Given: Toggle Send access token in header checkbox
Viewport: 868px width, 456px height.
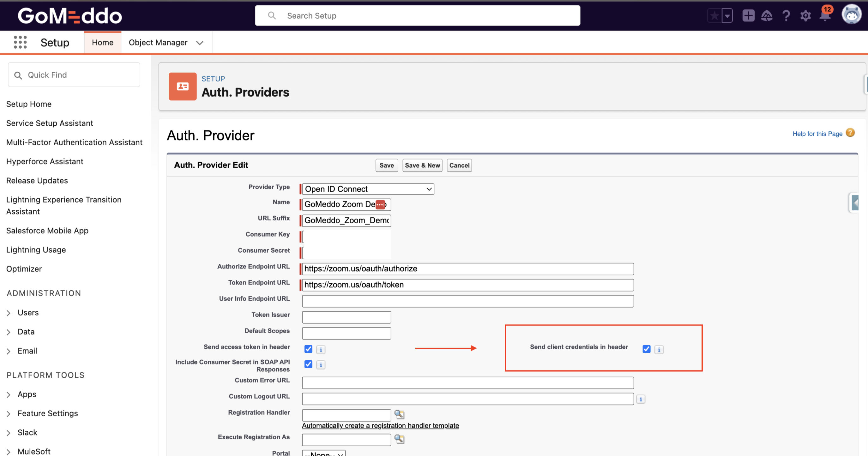Looking at the screenshot, I should [308, 349].
